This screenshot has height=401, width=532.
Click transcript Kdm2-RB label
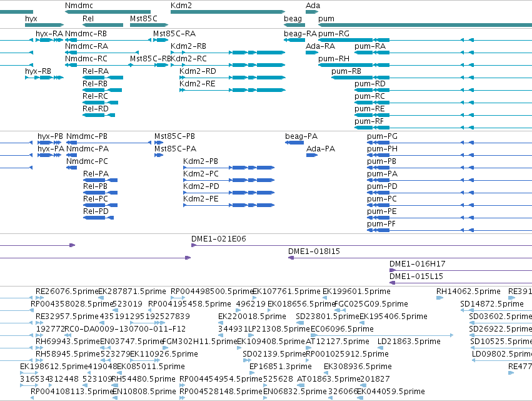(x=188, y=46)
